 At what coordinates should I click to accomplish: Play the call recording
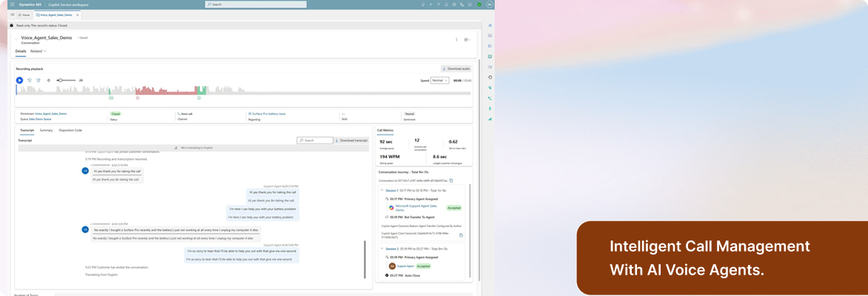pos(19,80)
